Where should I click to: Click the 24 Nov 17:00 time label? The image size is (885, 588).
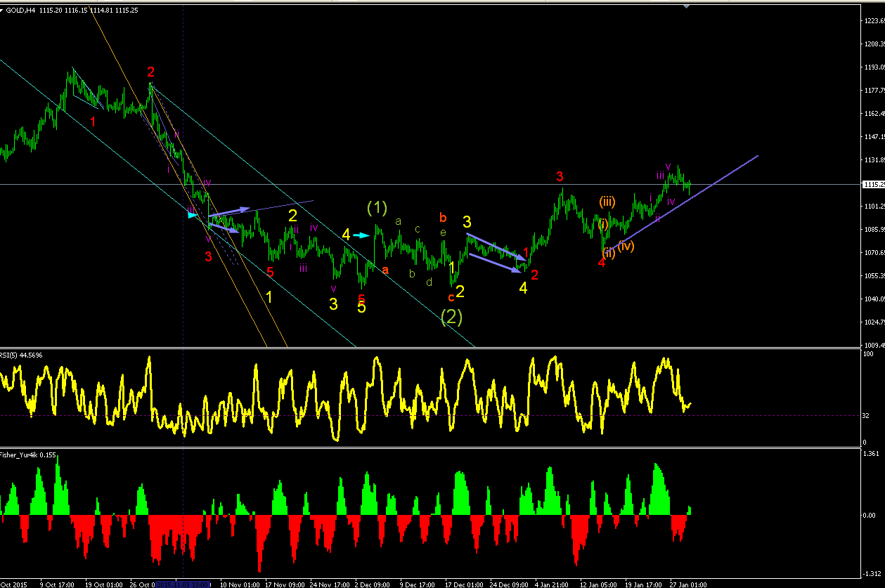coord(329,584)
